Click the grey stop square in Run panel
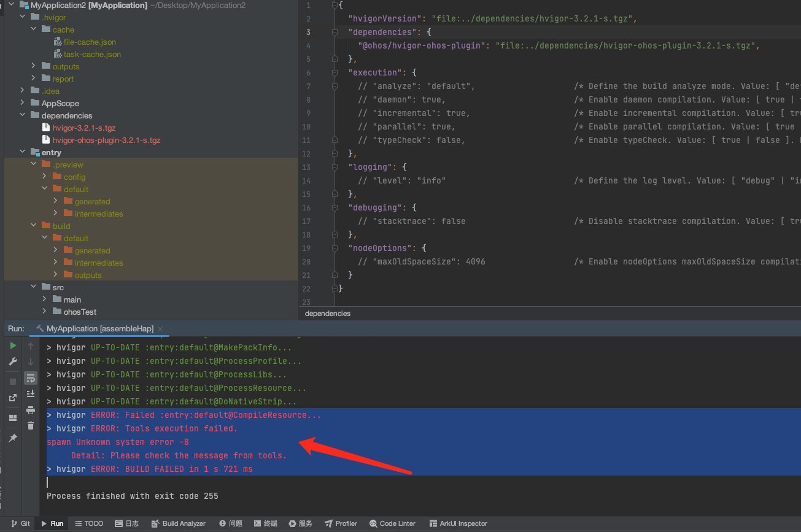Image resolution: width=801 pixels, height=532 pixels. (13, 382)
